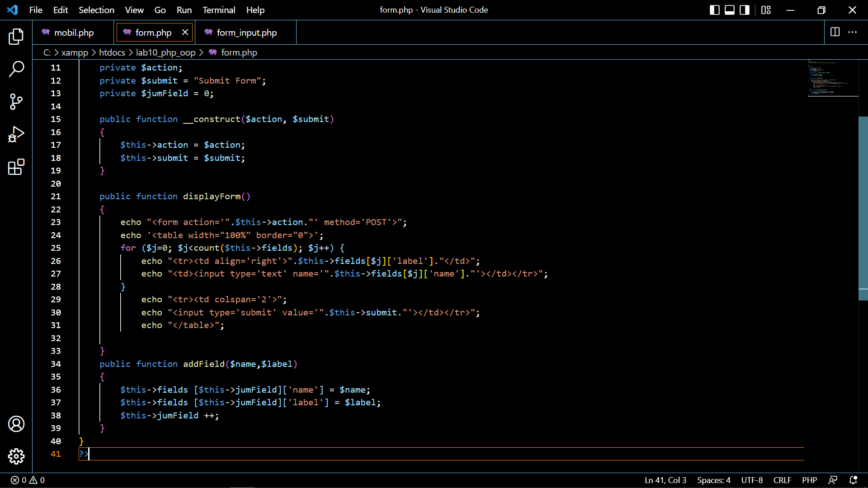Split the editor using the split icon

tap(834, 32)
